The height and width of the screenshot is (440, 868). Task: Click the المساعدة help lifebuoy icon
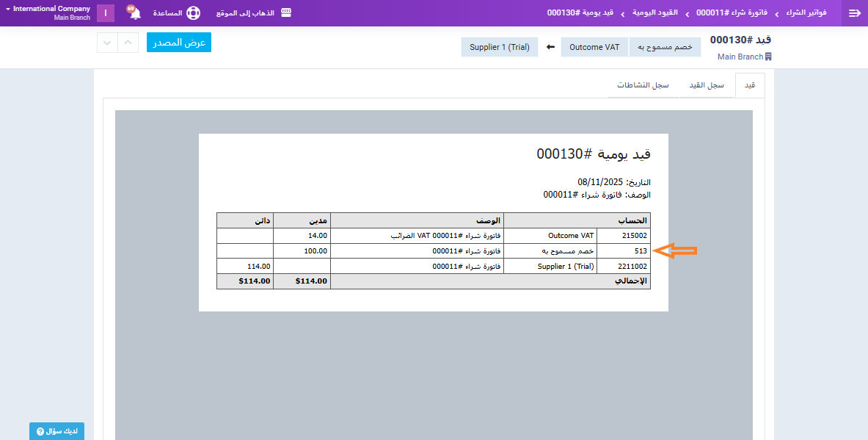pyautogui.click(x=193, y=13)
